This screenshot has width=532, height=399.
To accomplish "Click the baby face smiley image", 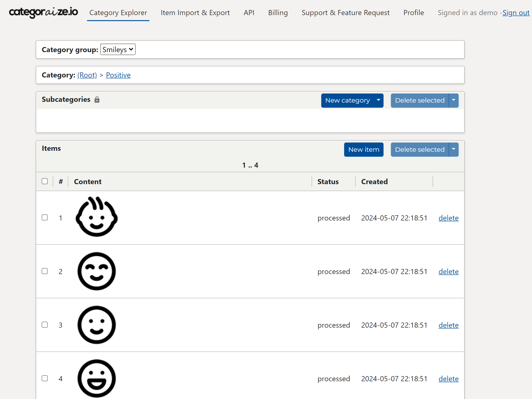I will tap(96, 217).
